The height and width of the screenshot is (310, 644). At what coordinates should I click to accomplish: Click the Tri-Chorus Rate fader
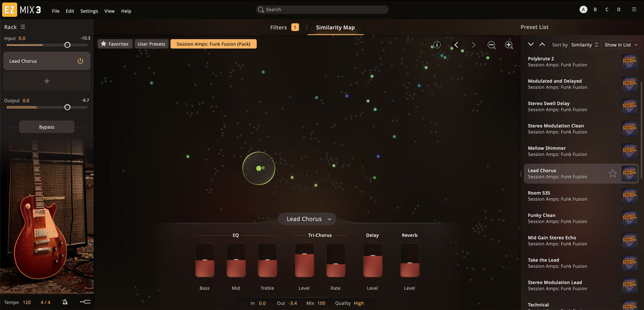coord(336,260)
